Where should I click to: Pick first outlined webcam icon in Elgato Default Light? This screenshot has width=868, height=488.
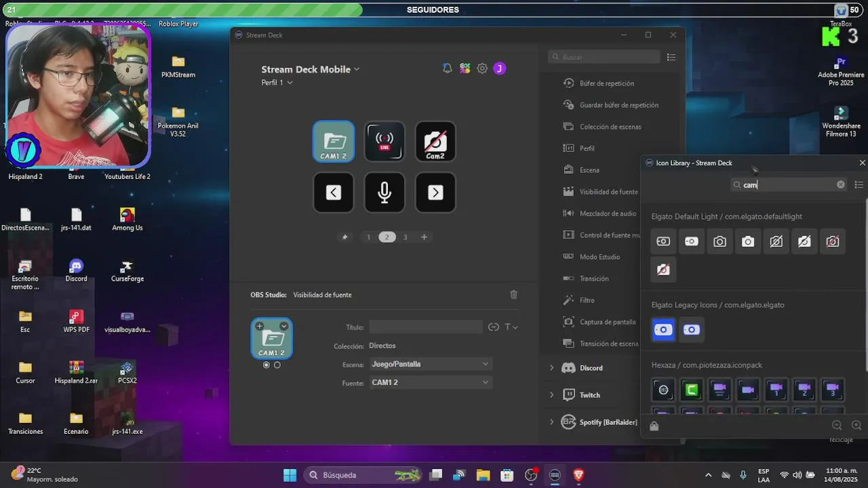click(663, 241)
